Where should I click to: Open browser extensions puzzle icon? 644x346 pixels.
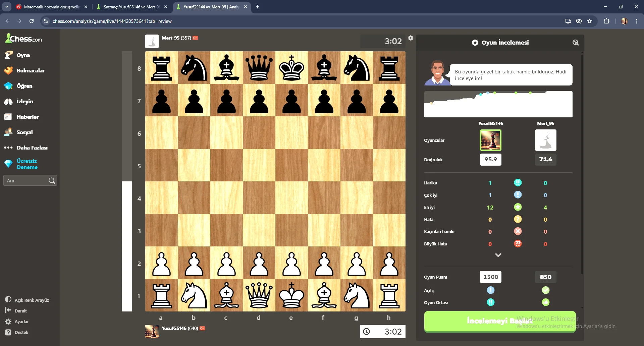606,21
